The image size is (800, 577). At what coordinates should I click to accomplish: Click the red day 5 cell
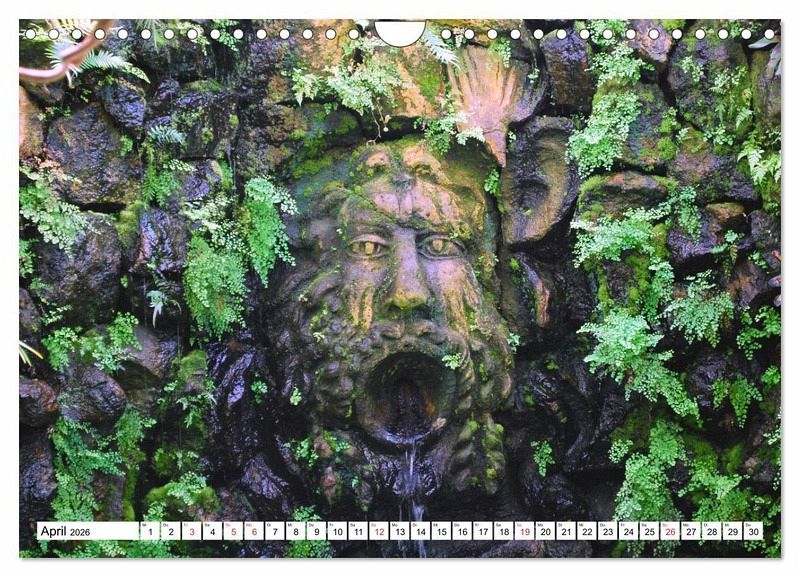click(x=233, y=531)
